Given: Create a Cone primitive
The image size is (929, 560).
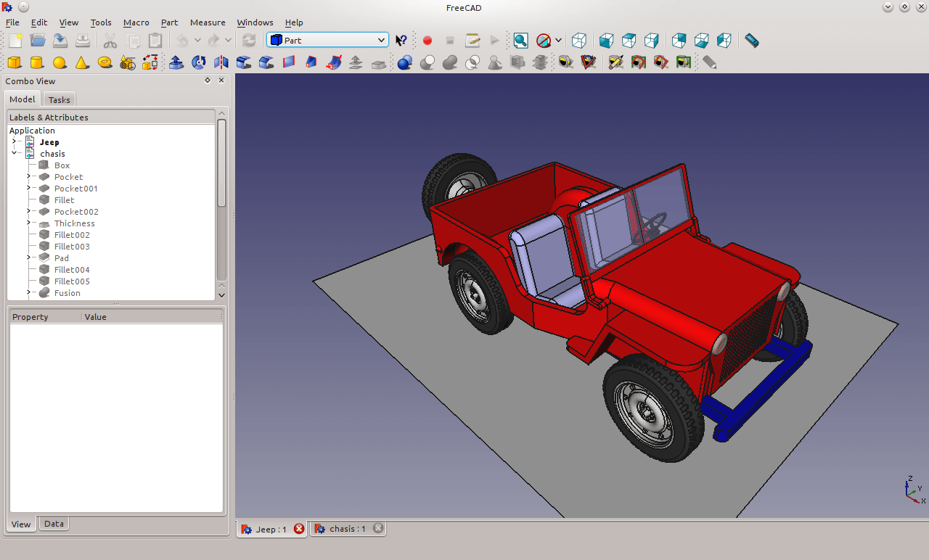Looking at the screenshot, I should (x=82, y=63).
